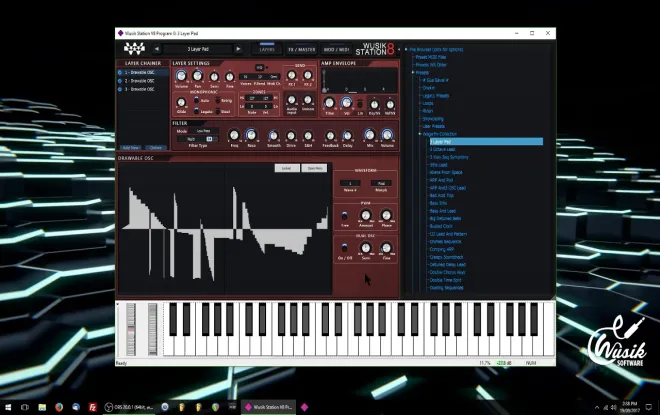Screen dimensions: 660x415
Task: Click the Filter Feedback knob
Action: click(330, 136)
